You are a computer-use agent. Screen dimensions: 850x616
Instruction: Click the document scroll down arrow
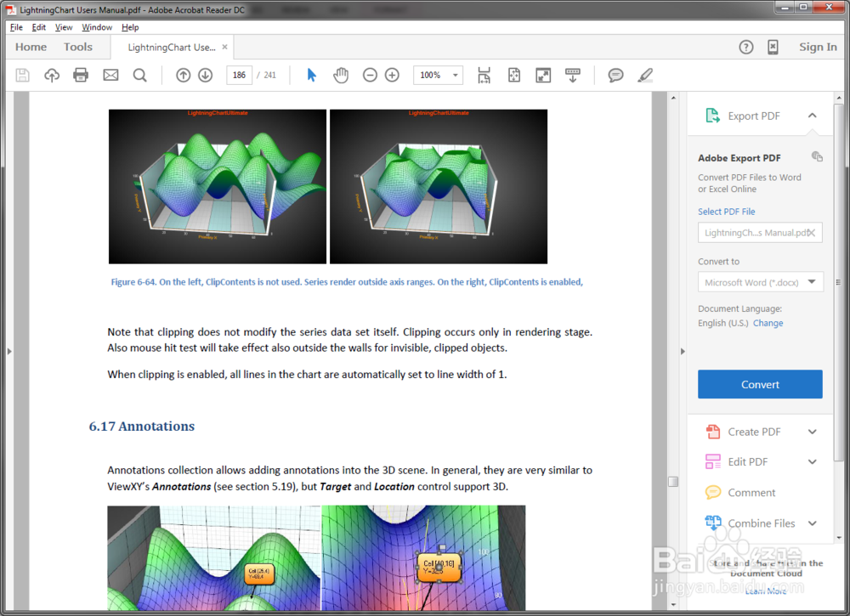click(x=673, y=604)
